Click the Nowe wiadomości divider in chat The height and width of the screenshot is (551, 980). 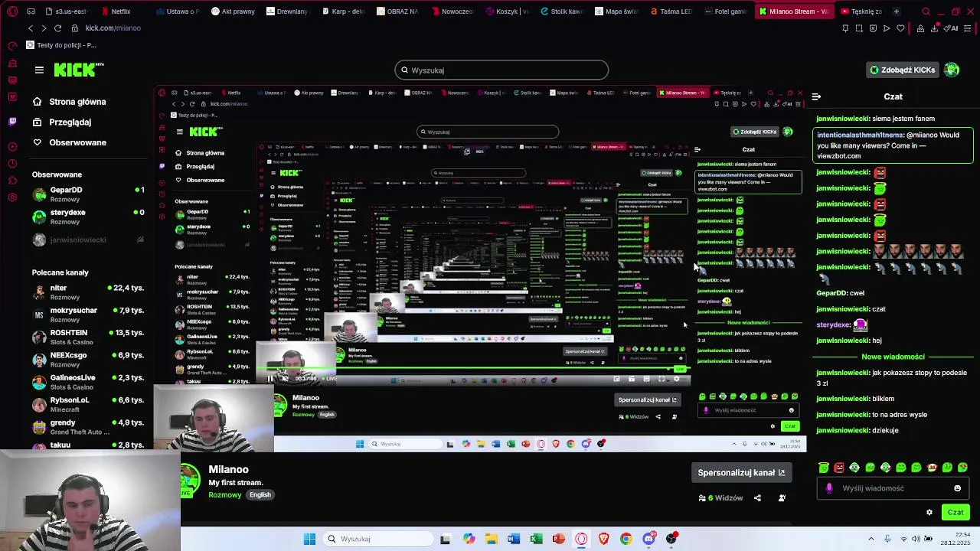coord(893,357)
